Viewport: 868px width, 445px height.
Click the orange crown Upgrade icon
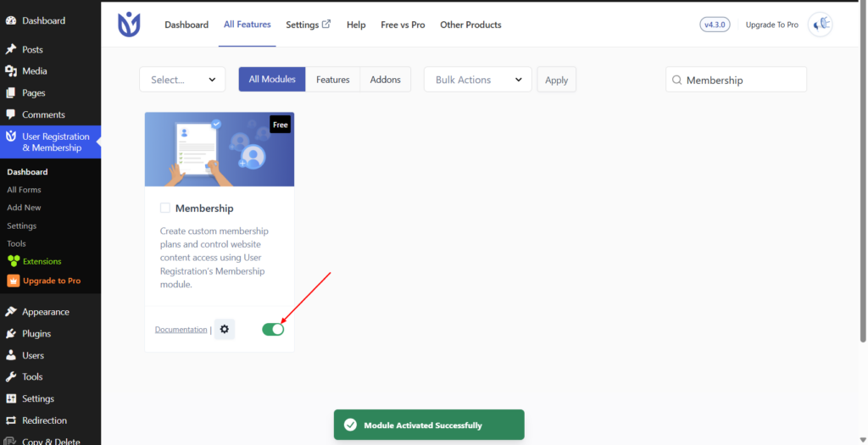click(x=14, y=281)
